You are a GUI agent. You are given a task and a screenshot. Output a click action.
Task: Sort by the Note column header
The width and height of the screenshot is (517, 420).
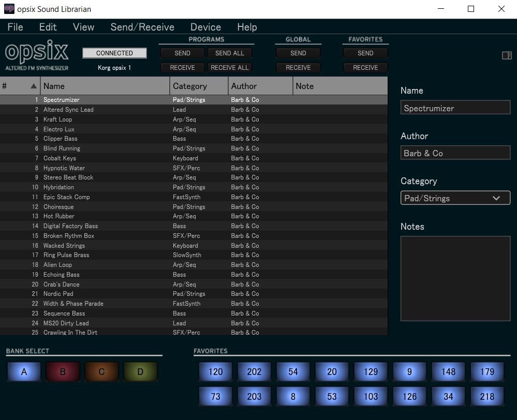point(341,86)
